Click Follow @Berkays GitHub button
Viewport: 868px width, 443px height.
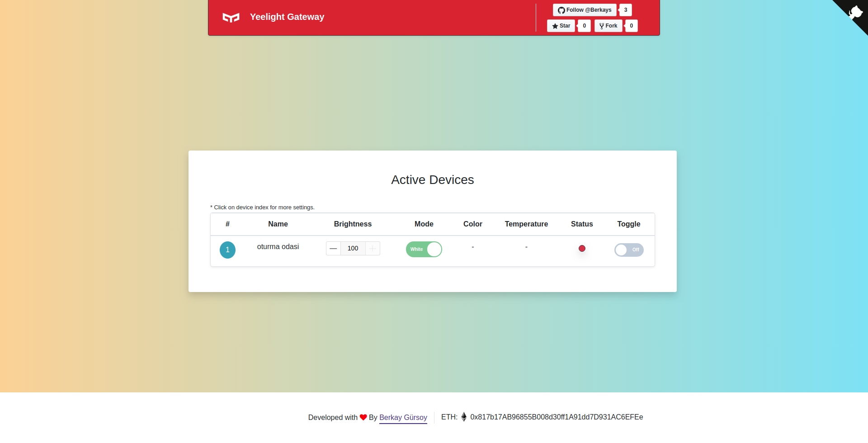[585, 10]
